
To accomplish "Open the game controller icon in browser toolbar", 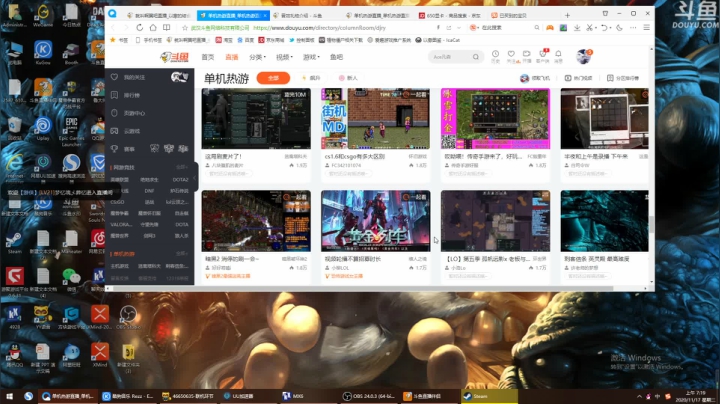I will [x=550, y=28].
